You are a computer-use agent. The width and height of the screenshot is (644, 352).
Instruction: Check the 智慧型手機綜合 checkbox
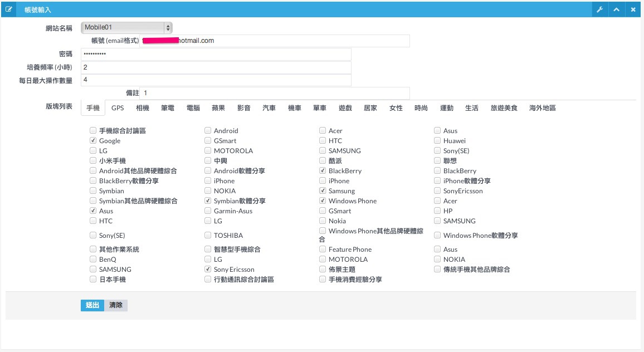pyautogui.click(x=208, y=250)
